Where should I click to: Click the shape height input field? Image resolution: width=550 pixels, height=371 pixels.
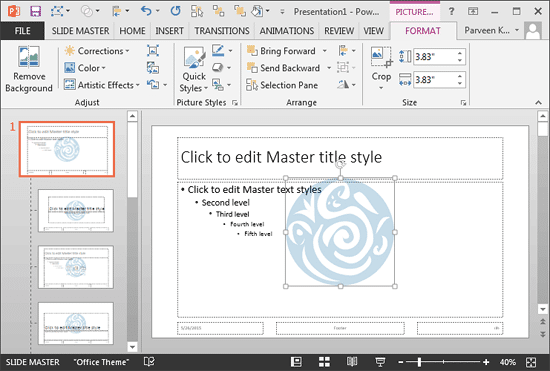(x=434, y=56)
